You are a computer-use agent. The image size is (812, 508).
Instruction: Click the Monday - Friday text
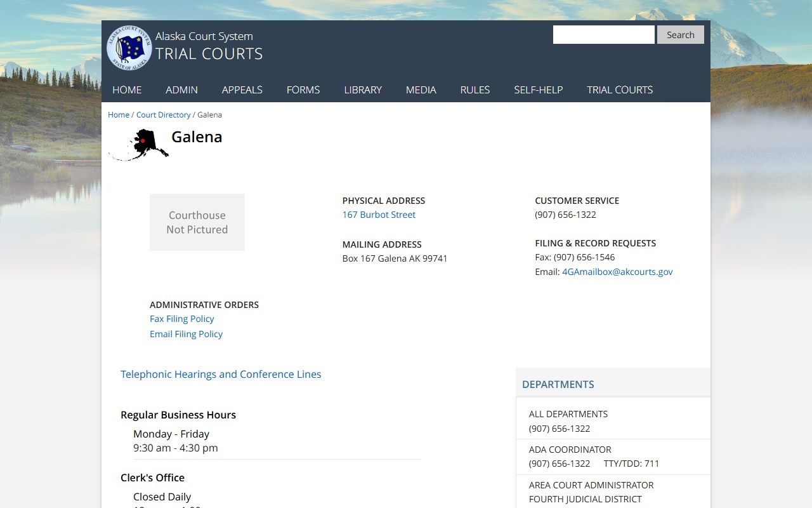point(171,434)
